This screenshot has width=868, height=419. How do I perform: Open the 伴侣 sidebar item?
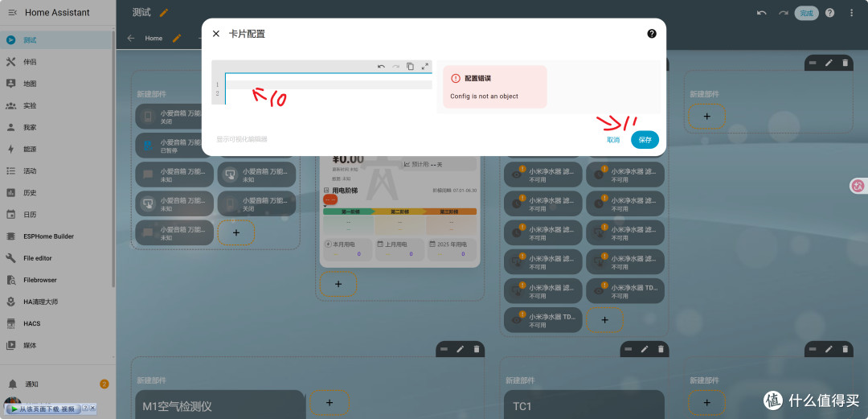click(55, 61)
